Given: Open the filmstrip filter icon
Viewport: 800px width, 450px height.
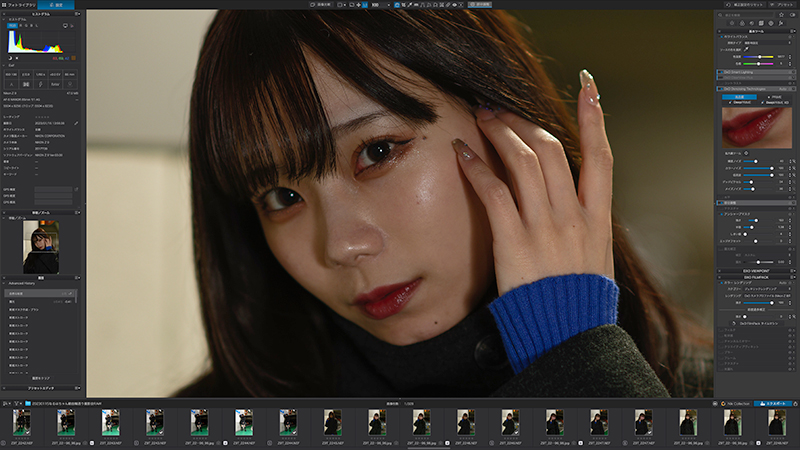Looking at the screenshot, I should click(16, 404).
